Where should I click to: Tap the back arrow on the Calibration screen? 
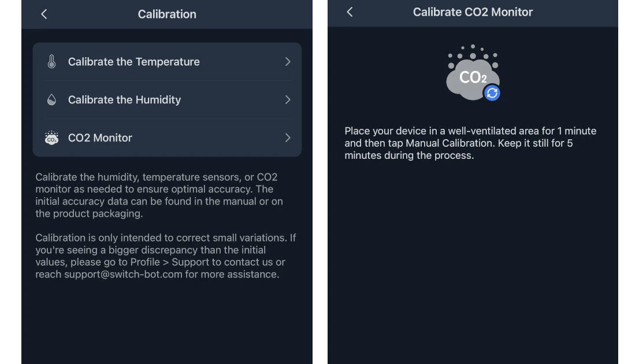pyautogui.click(x=44, y=14)
